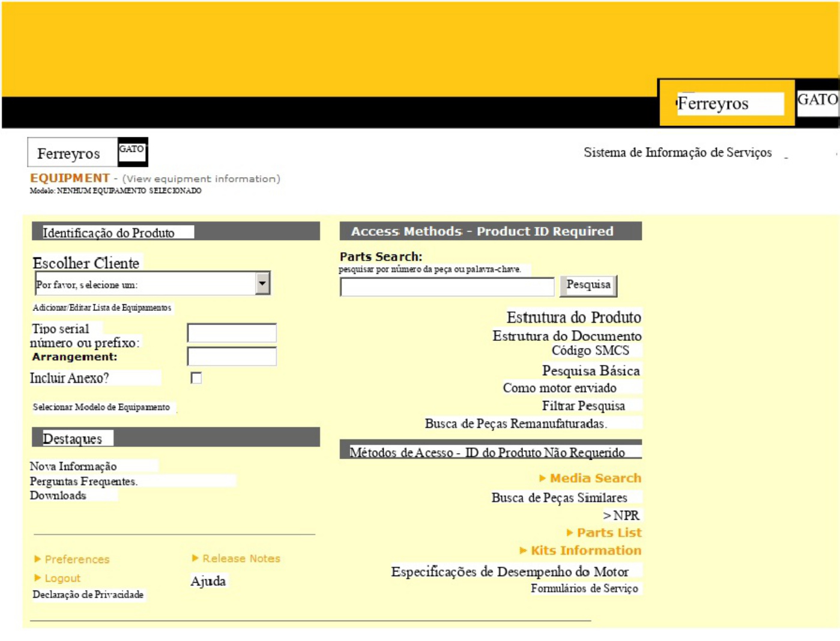The image size is (840, 641).
Task: Open Nova Informação under Destaques
Action: [x=73, y=466]
